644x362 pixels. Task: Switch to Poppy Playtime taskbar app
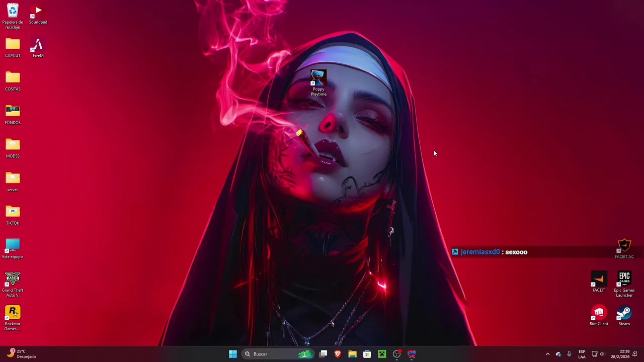tap(412, 354)
